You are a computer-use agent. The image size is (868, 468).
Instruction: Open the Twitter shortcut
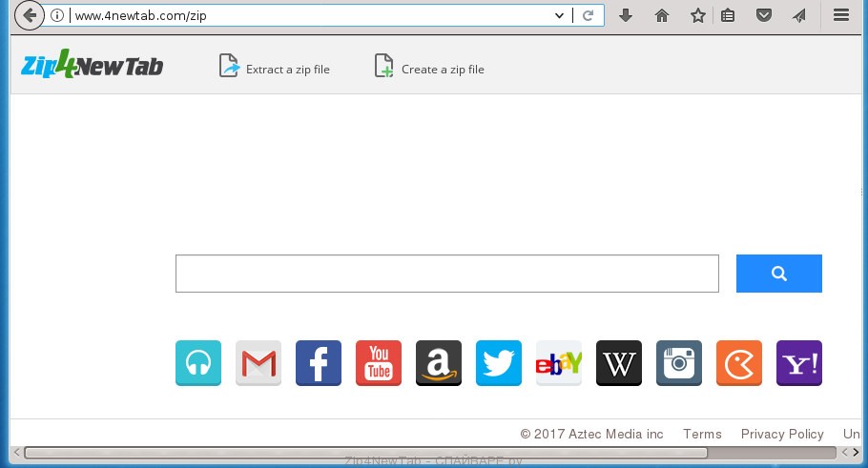499,363
